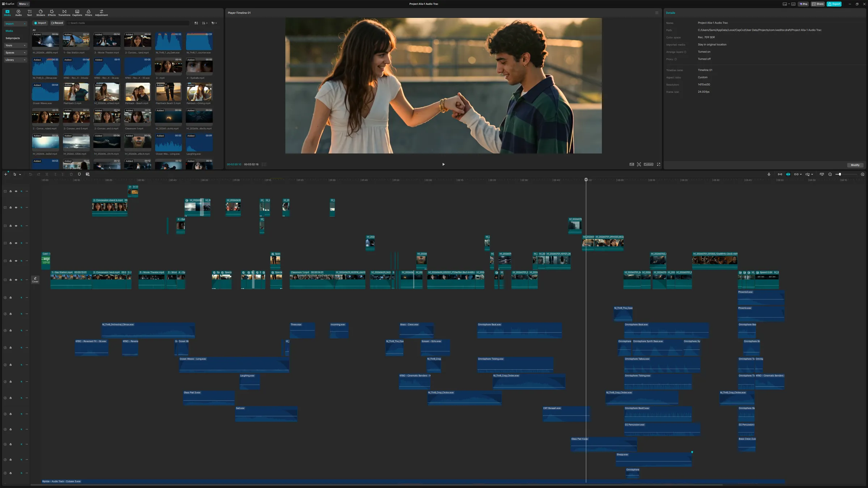Switch media panel to grid view icon
The width and height of the screenshot is (868, 488).
tap(196, 23)
